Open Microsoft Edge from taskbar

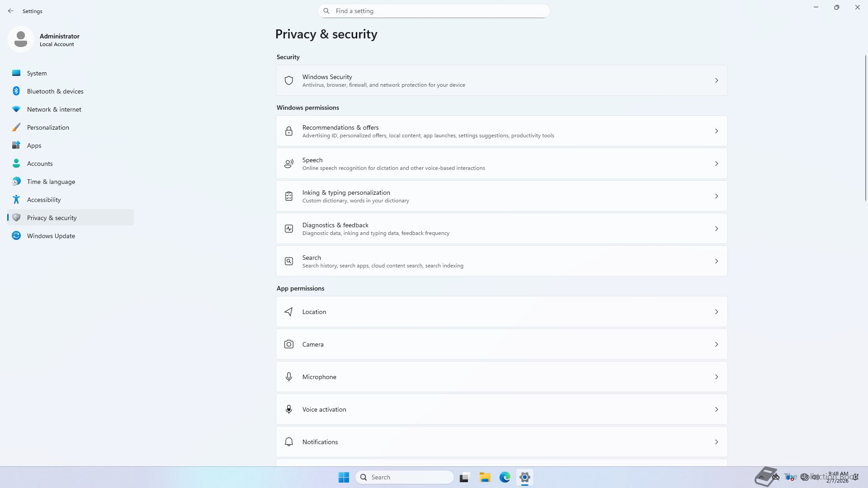point(505,477)
